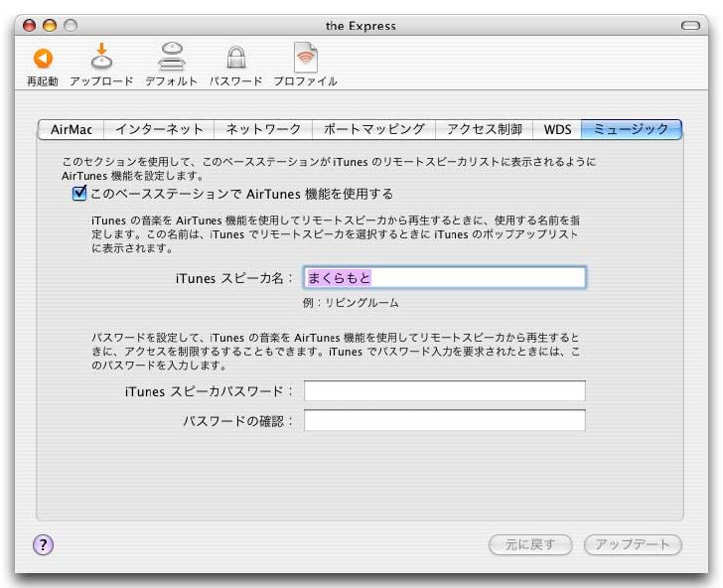
Task: Open help with the question mark button
Action: [x=43, y=545]
